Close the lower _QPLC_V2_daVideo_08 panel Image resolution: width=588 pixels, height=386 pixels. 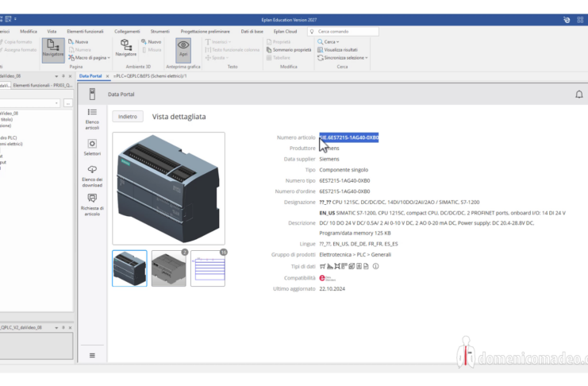[70, 328]
